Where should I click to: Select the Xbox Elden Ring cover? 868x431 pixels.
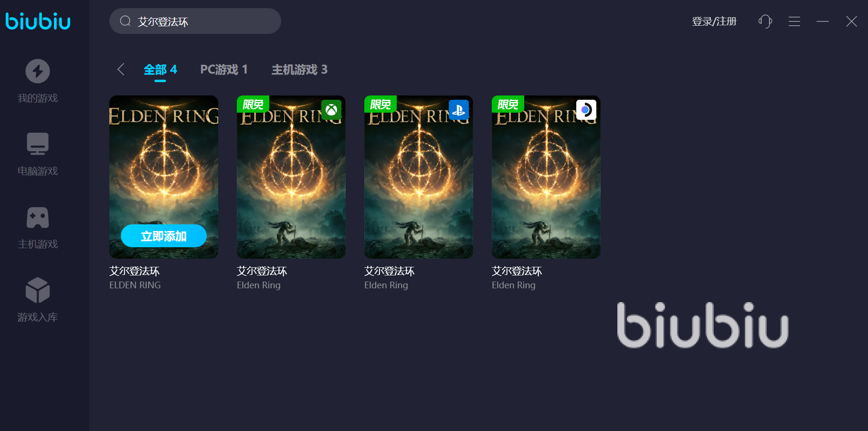tap(291, 177)
